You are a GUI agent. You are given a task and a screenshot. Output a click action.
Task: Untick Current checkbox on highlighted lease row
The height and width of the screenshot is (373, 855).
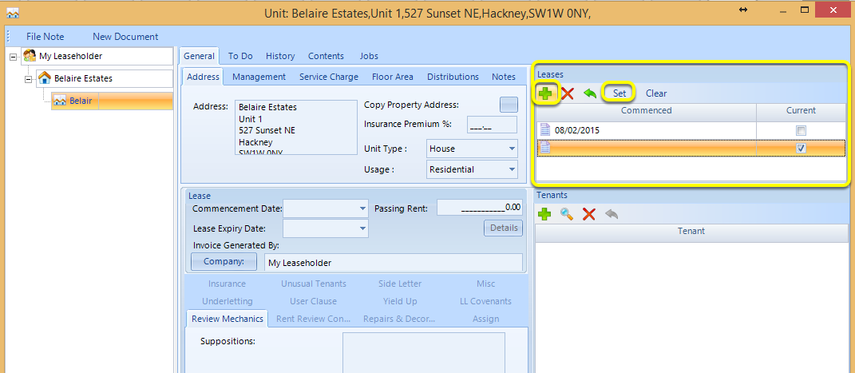pos(800,148)
